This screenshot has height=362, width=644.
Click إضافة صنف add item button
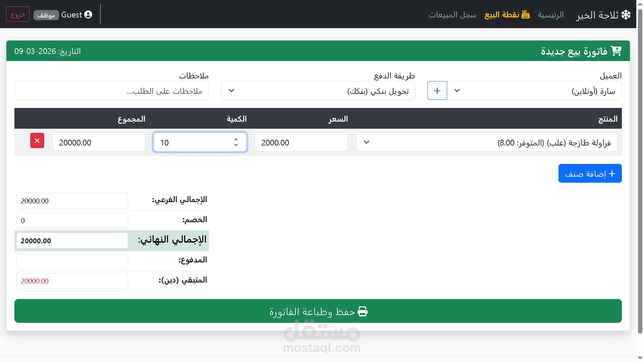tap(590, 173)
